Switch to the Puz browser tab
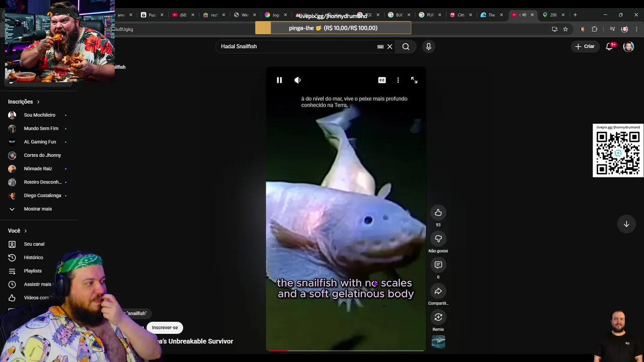Image resolution: width=644 pixels, height=362 pixels. click(151, 15)
